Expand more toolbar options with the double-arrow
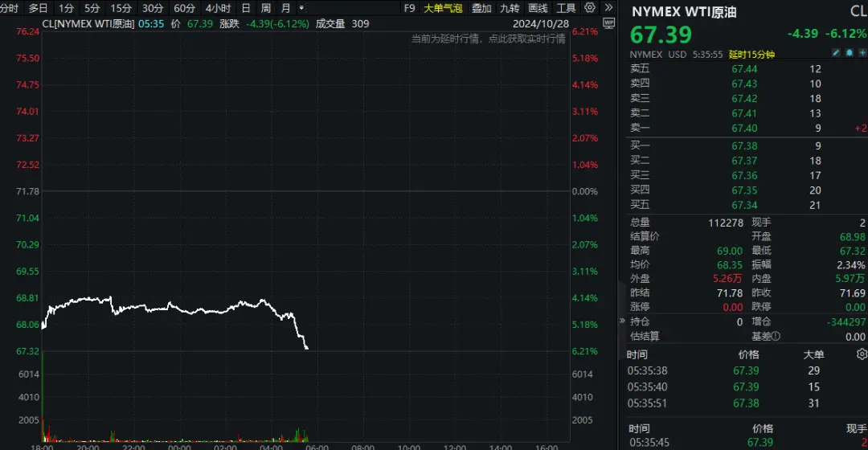The height and width of the screenshot is (450, 868). point(609,8)
